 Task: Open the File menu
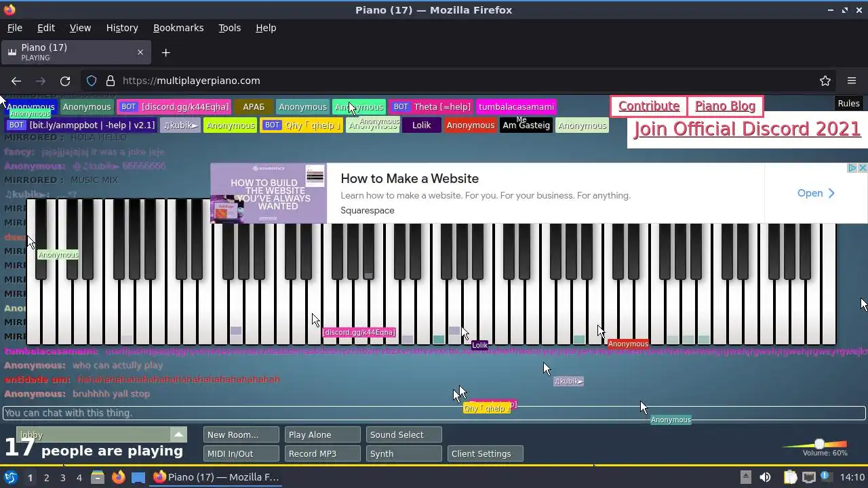pos(15,28)
